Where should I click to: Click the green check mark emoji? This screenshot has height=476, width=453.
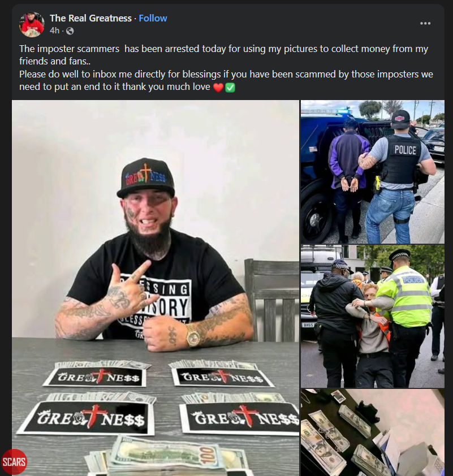pyautogui.click(x=230, y=88)
